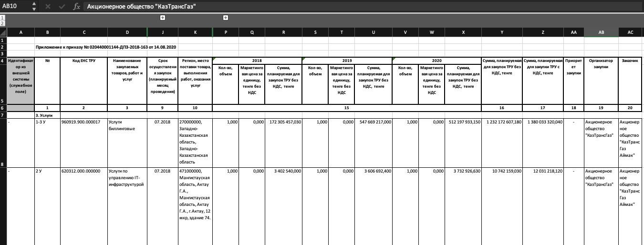Click the Select All corner triangle
The height and width of the screenshot is (245, 644).
point(3,32)
